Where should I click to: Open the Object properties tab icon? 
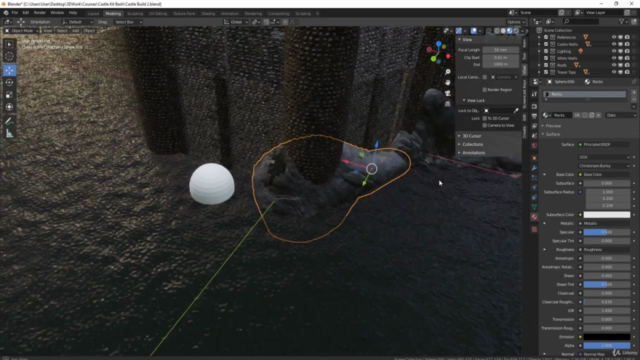tap(534, 158)
